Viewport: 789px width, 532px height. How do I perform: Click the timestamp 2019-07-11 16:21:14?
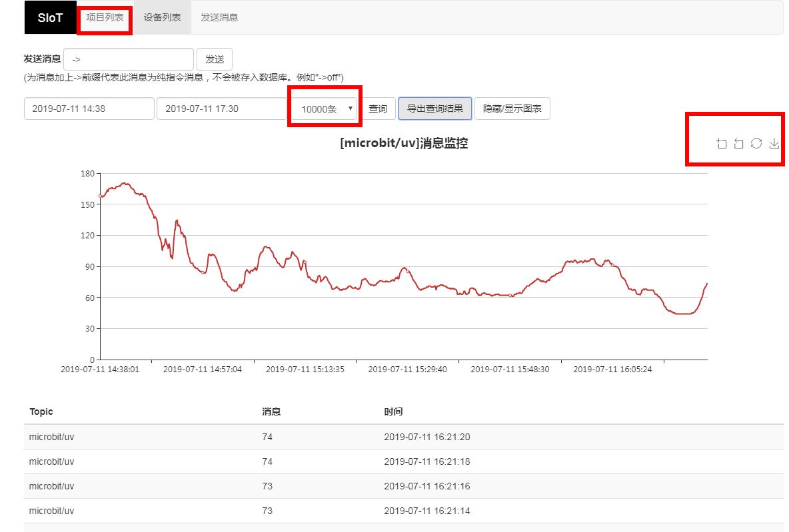(x=426, y=511)
